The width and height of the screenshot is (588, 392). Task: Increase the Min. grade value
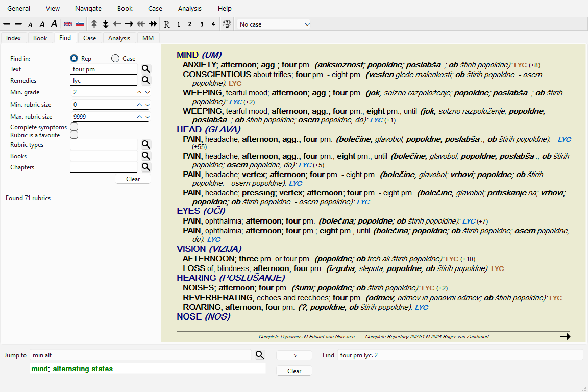[x=139, y=92]
